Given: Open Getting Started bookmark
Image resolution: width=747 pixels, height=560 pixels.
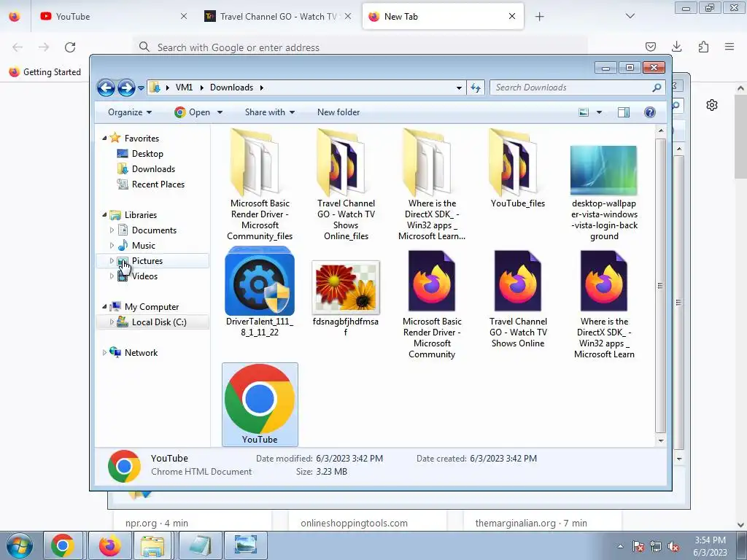Looking at the screenshot, I should point(45,72).
